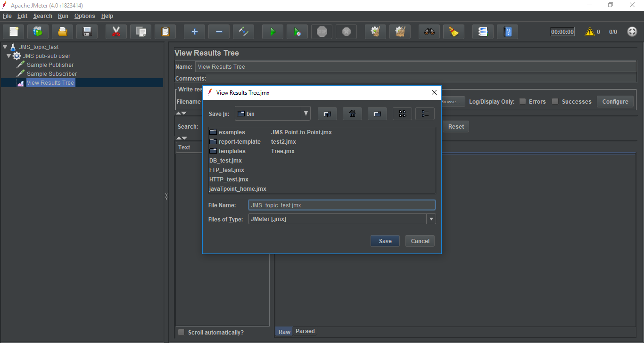The height and width of the screenshot is (343, 644).
Task: Open the Save In folder dropdown
Action: 306,114
